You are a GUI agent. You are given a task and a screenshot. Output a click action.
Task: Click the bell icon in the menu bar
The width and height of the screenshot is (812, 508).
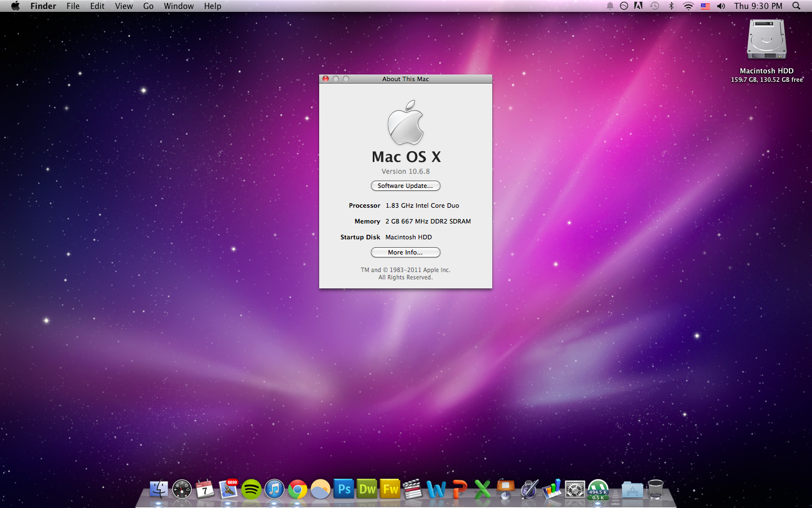coord(610,6)
